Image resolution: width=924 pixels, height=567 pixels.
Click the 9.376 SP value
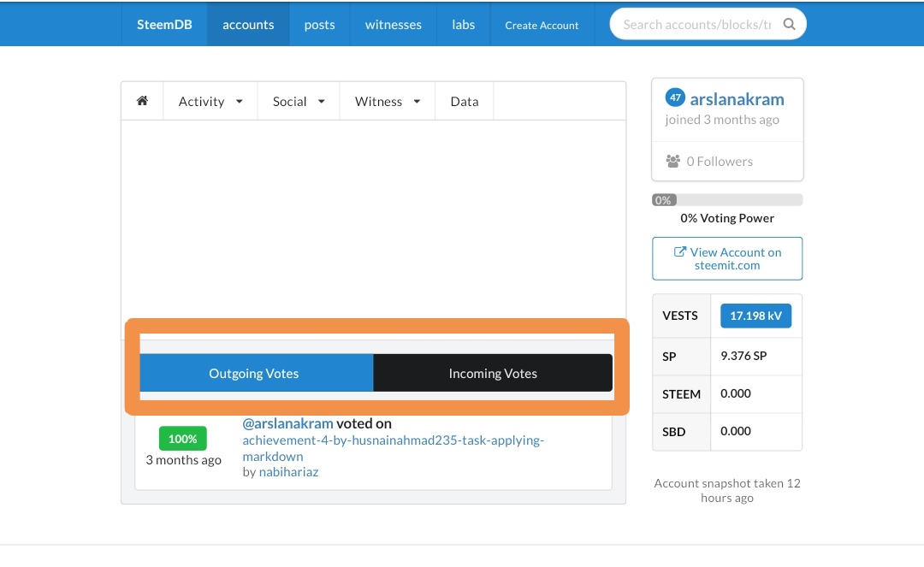click(743, 356)
